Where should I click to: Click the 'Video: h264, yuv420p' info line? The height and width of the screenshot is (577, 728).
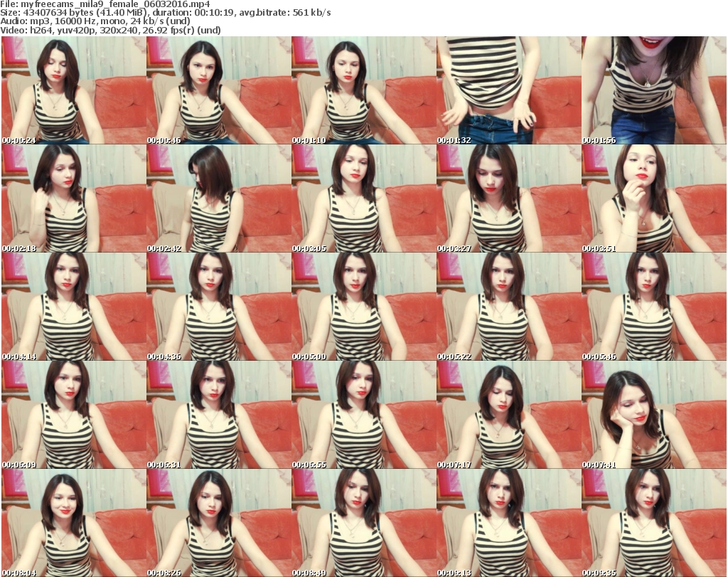110,30
